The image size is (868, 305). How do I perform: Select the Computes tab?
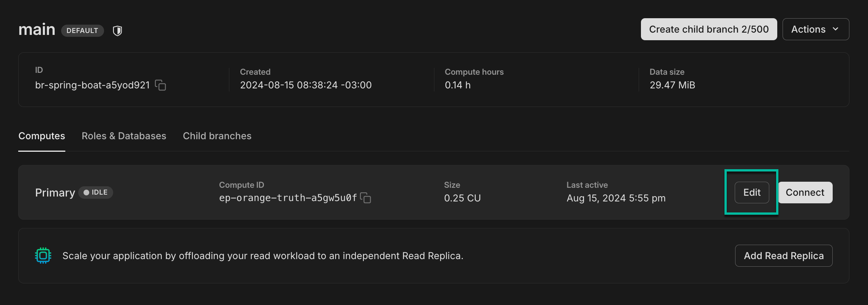click(x=42, y=136)
